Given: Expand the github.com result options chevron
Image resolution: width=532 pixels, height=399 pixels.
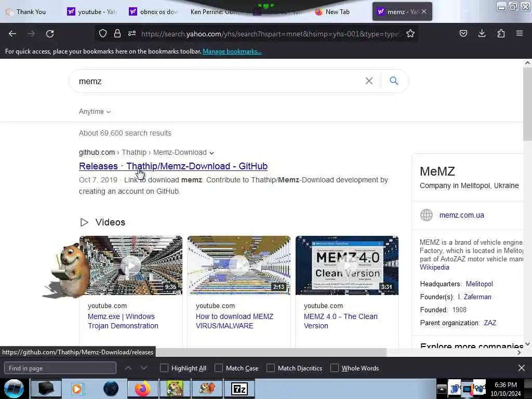Looking at the screenshot, I should [212, 153].
